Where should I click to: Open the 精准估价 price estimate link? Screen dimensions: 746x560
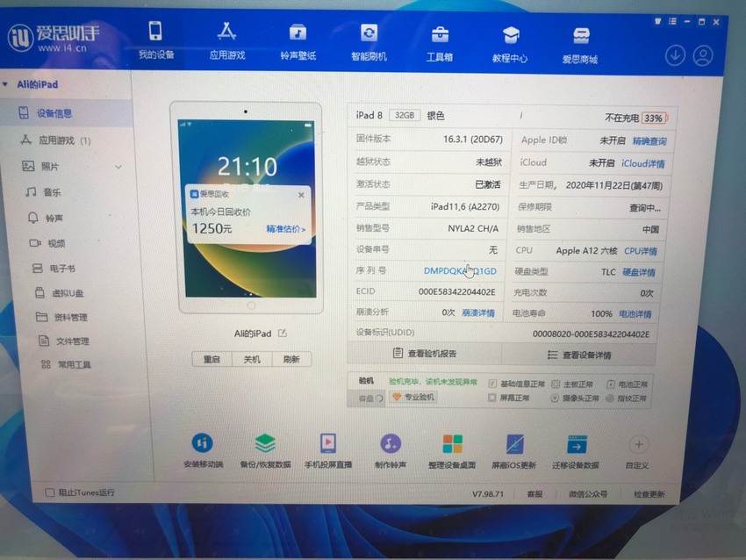(x=285, y=229)
